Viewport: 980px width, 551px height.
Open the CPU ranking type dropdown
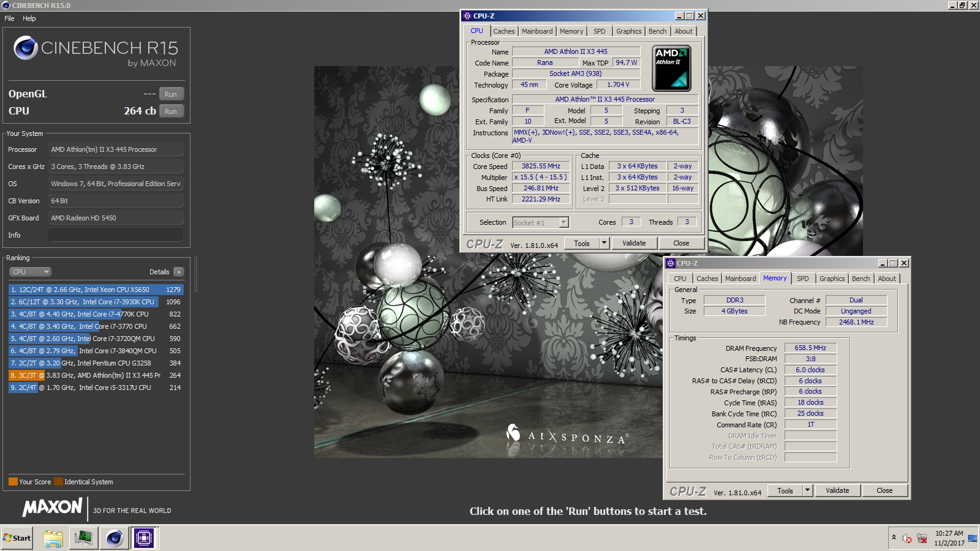pos(30,272)
